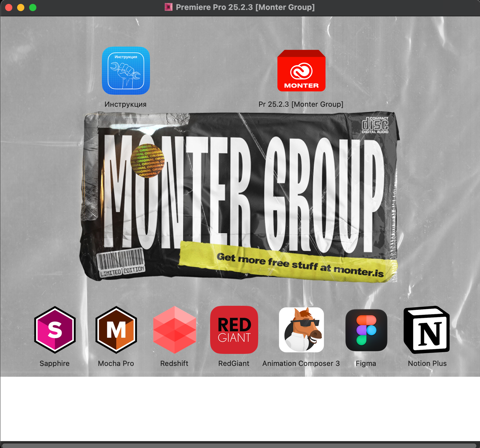Open the Инструкция wrench icon
This screenshot has height=448, width=480.
click(126, 71)
